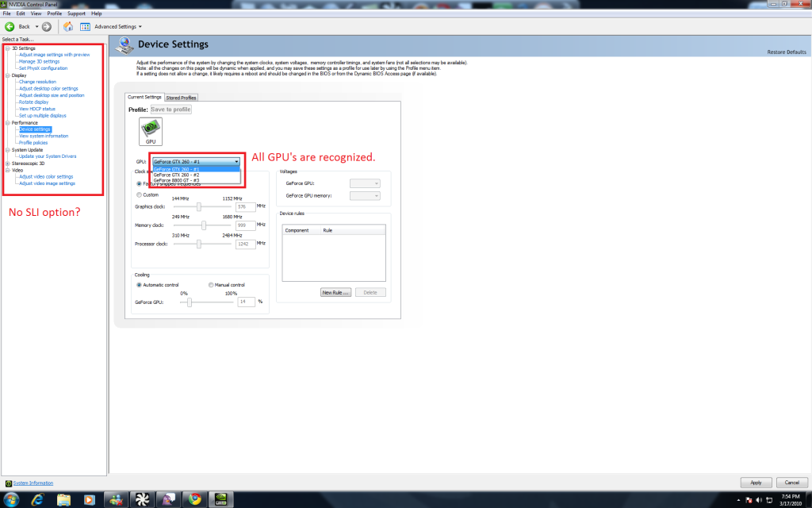Click the Save to profile button
Viewport: 812px width, 508px height.
pos(171,110)
